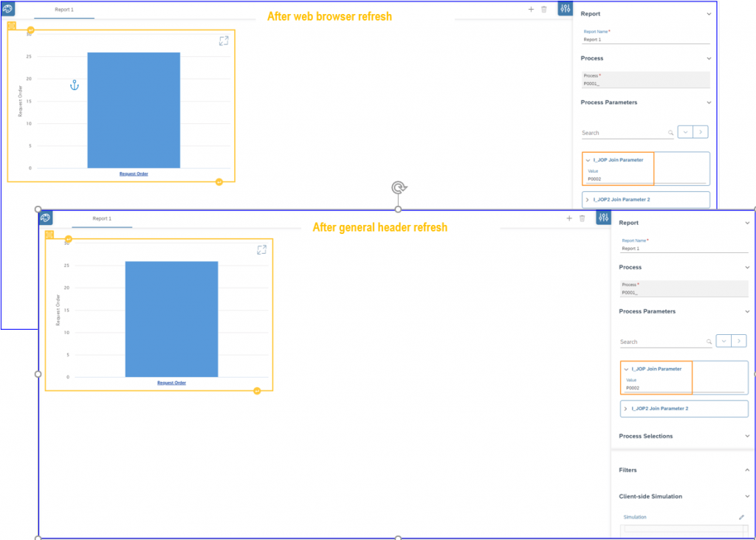Image resolution: width=756 pixels, height=540 pixels.
Task: Click the right-chevron button beside Search, top screenshot
Action: point(701,132)
